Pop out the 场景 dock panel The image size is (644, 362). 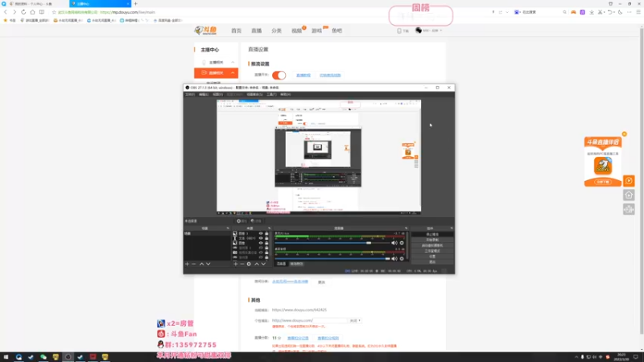[228, 228]
